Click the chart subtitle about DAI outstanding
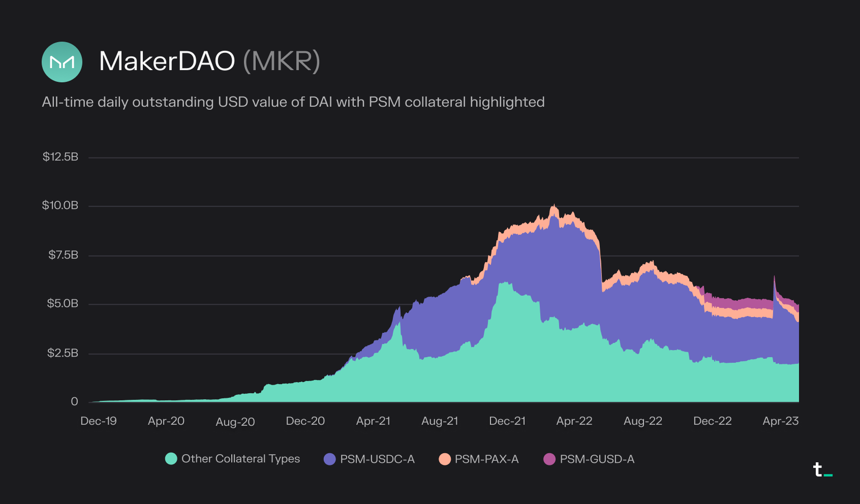This screenshot has width=860, height=504. click(293, 102)
